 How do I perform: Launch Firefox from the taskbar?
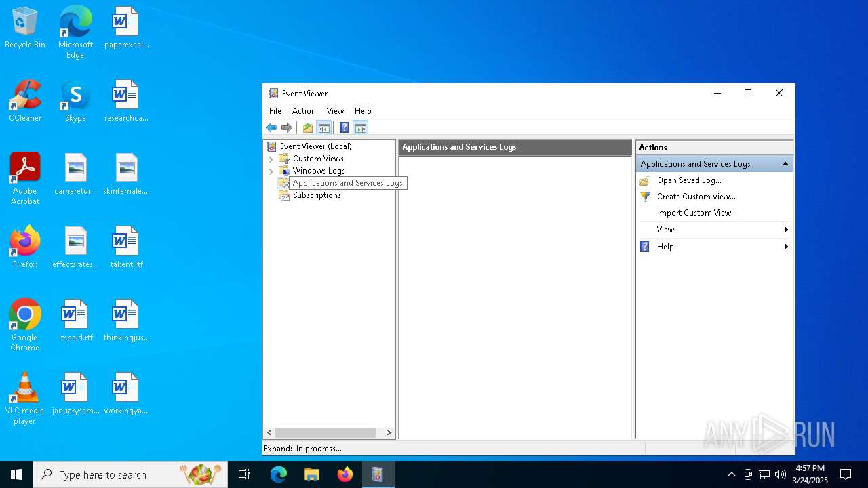point(345,474)
